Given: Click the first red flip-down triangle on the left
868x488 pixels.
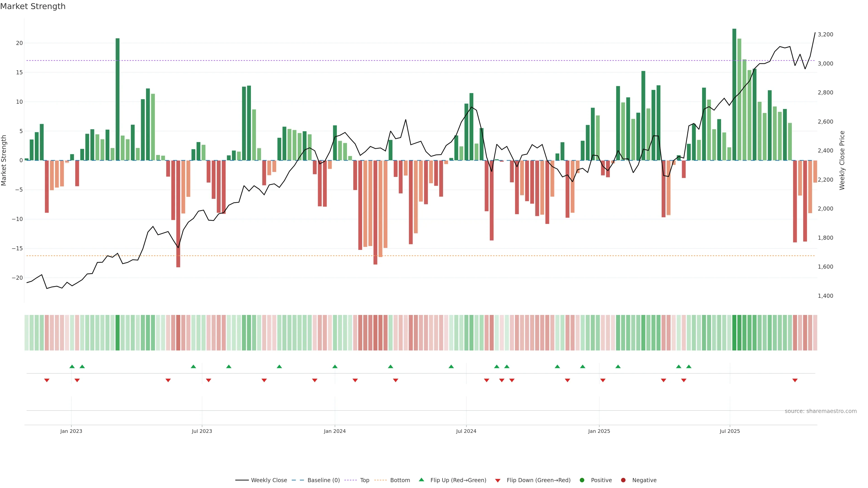Looking at the screenshot, I should pos(47,380).
